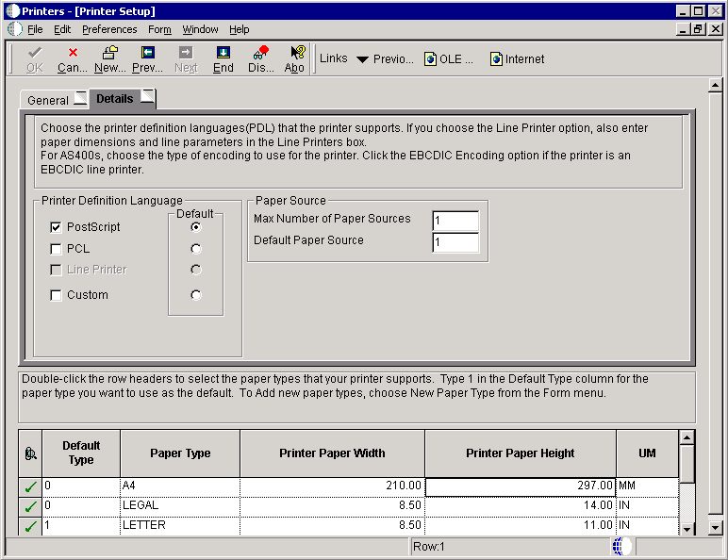Click the Max Number of Paper Sources field
The height and width of the screenshot is (560, 728).
coord(455,221)
